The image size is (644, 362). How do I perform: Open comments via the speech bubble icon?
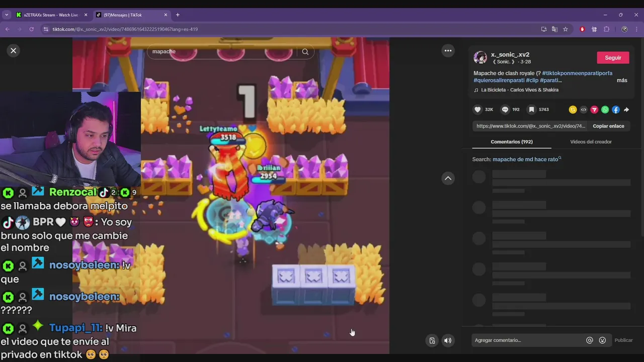[x=505, y=110]
